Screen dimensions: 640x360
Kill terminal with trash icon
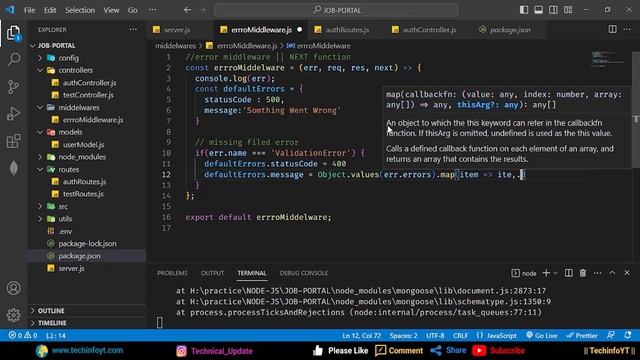(x=583, y=273)
